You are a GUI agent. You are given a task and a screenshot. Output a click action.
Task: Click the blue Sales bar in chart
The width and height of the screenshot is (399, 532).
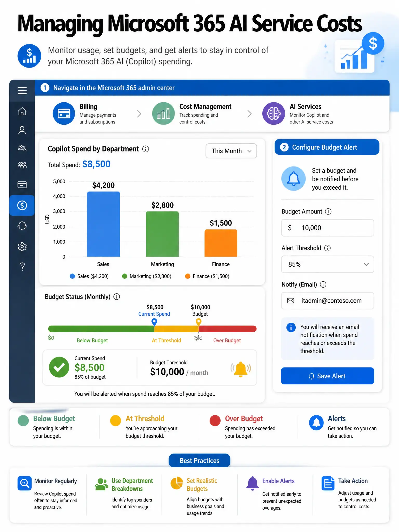coord(103,224)
